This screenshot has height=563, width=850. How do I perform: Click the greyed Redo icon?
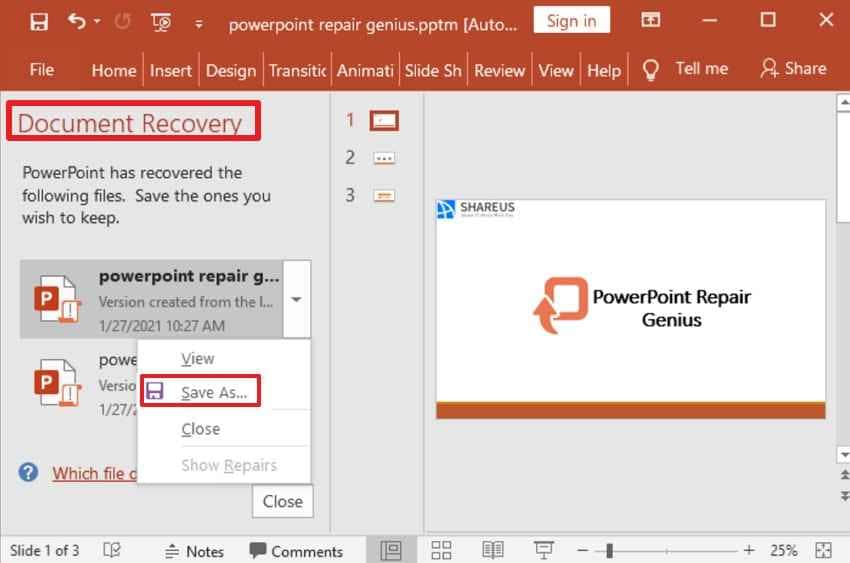click(123, 22)
